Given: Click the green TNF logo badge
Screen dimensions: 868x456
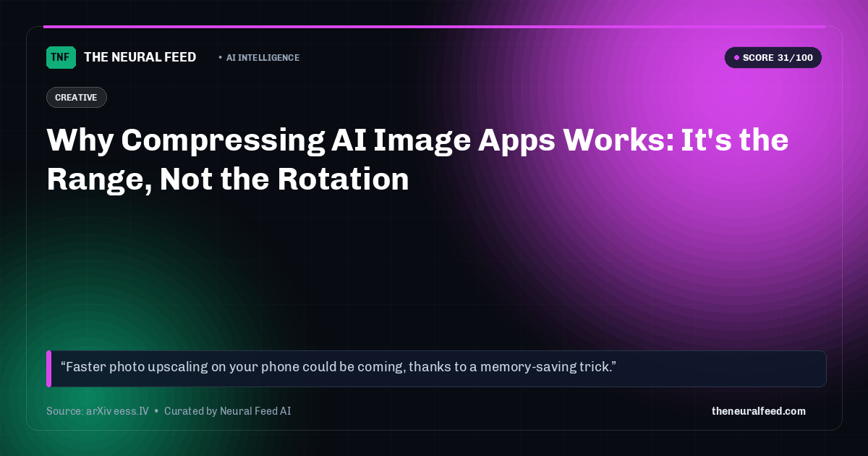Looking at the screenshot, I should click(61, 57).
